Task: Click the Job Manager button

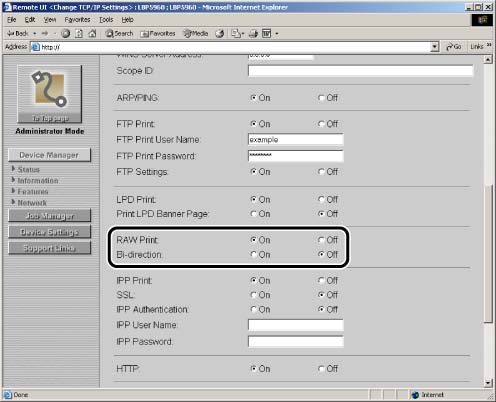Action: [49, 216]
